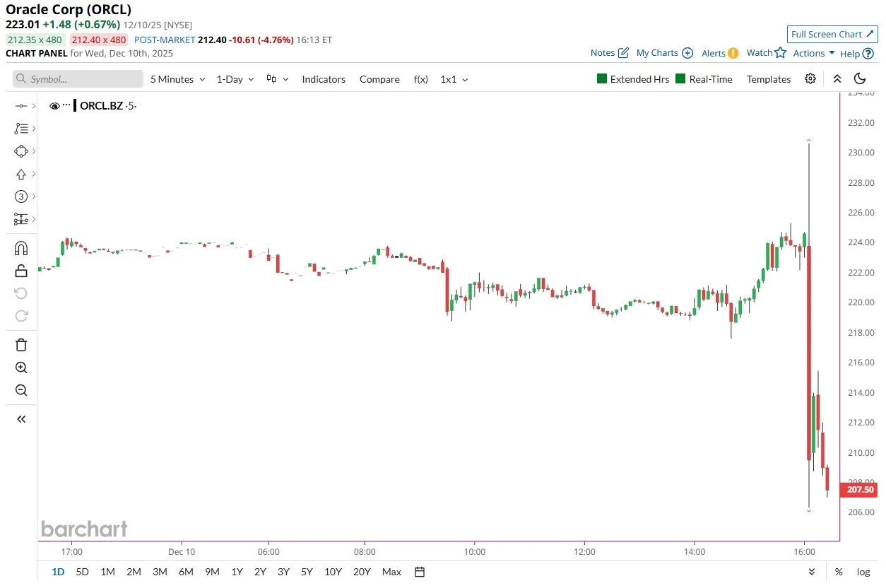Open ORCL.BZ series options dots

point(66,105)
